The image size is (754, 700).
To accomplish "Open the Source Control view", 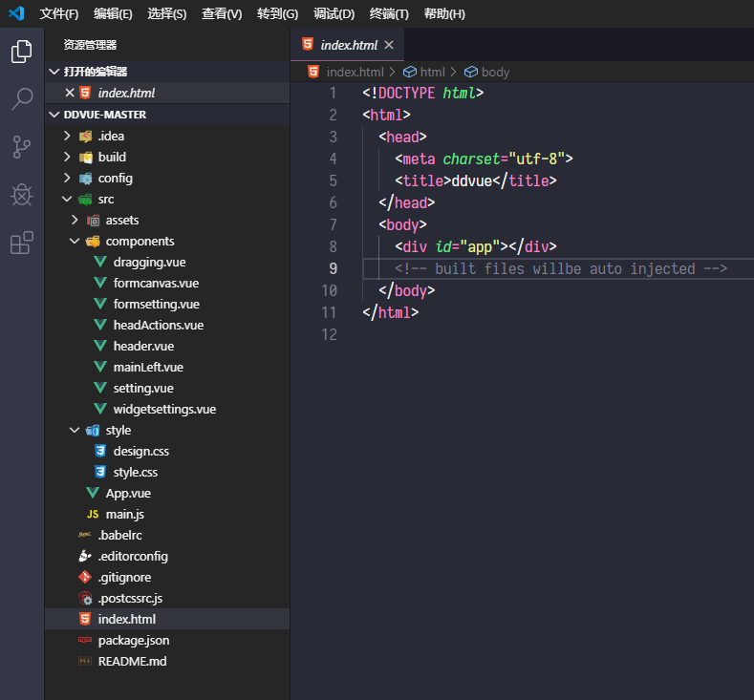I will (x=22, y=147).
